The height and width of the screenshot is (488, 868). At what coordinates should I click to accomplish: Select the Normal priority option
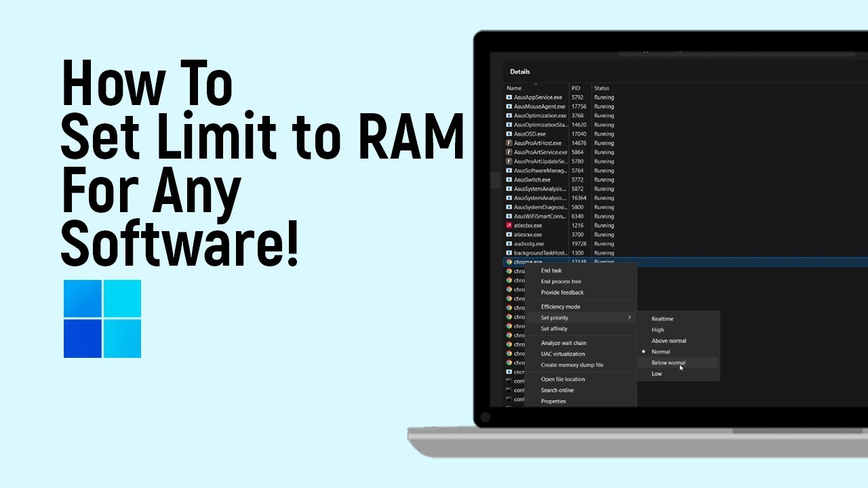pyautogui.click(x=660, y=352)
